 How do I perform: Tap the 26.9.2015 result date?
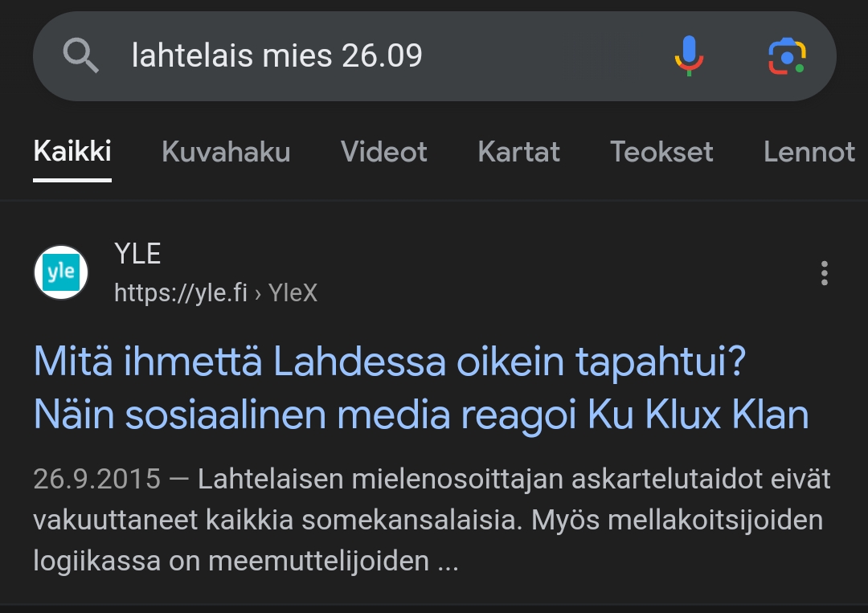97,480
